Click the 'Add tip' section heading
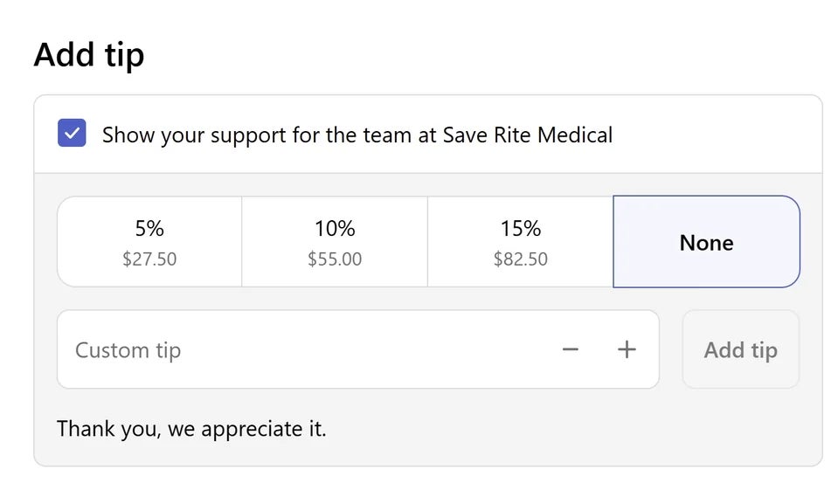This screenshot has height=504, width=831. pyautogui.click(x=89, y=55)
